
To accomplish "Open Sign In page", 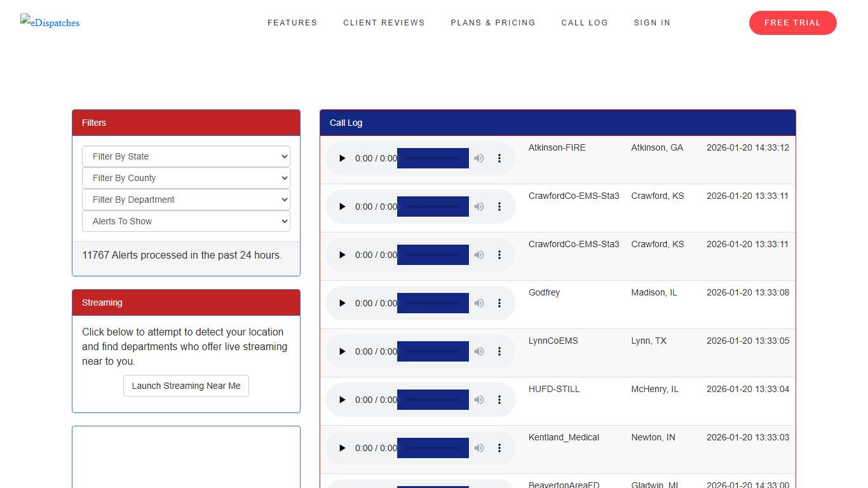I will 652,22.
